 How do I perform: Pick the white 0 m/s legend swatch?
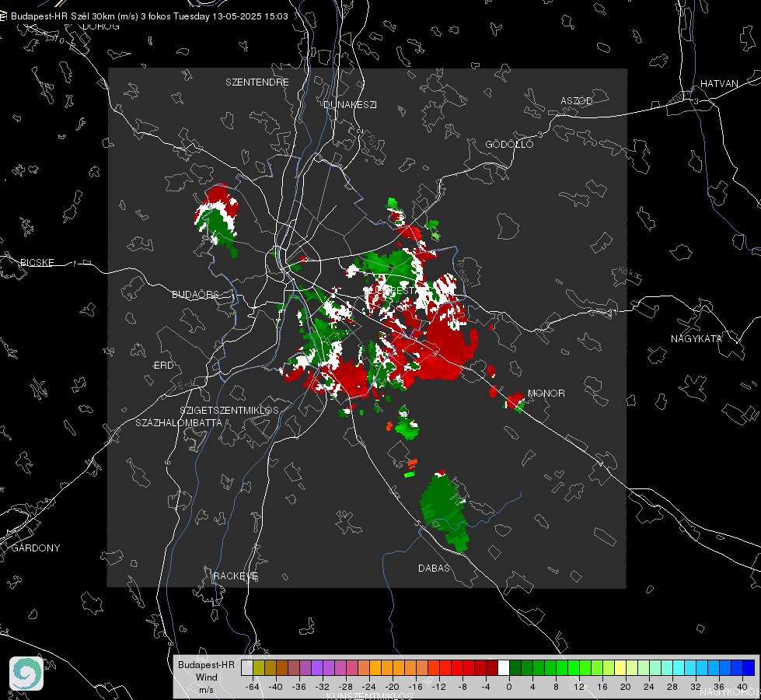504,667
